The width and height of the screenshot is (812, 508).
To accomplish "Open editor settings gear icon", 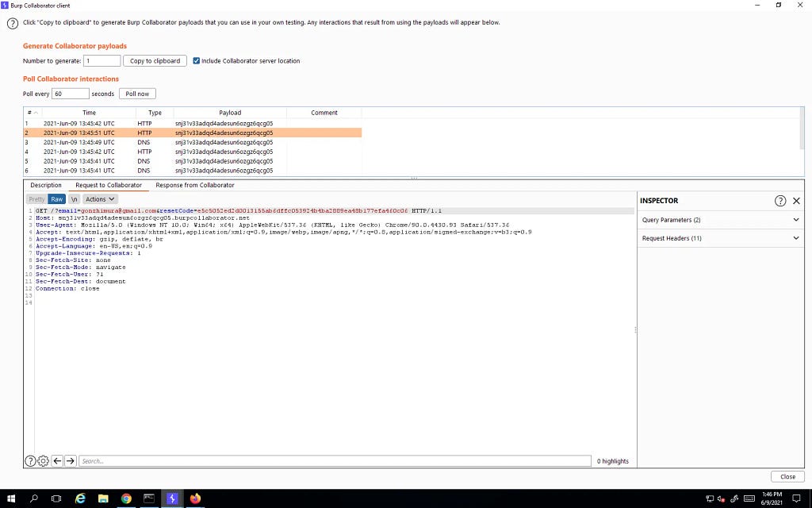I will coord(44,461).
